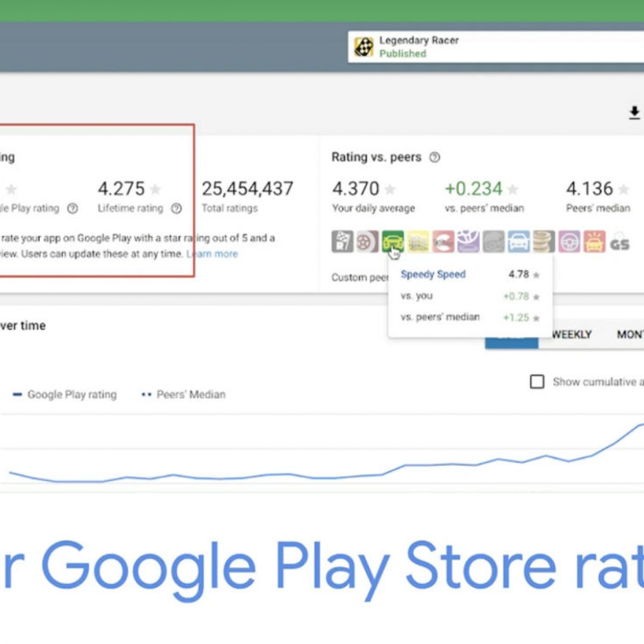Show help for Google Play rating
Screen dimensions: 644x644
pyautogui.click(x=72, y=209)
